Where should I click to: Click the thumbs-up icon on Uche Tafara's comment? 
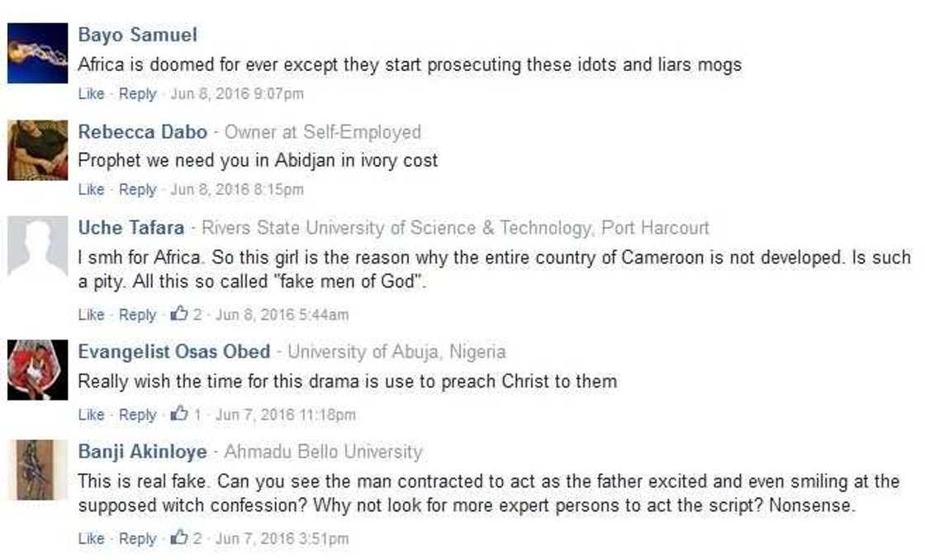[179, 315]
